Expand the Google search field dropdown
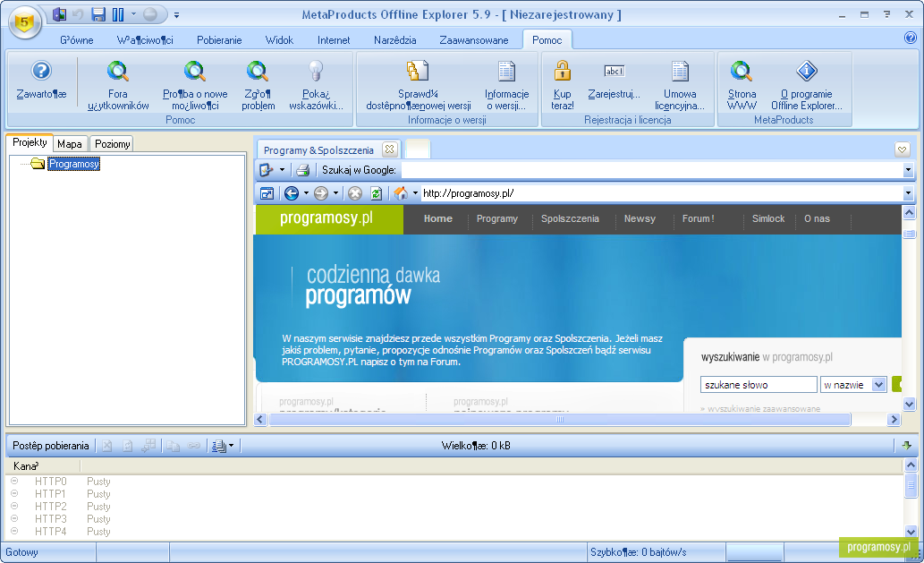 coord(908,170)
